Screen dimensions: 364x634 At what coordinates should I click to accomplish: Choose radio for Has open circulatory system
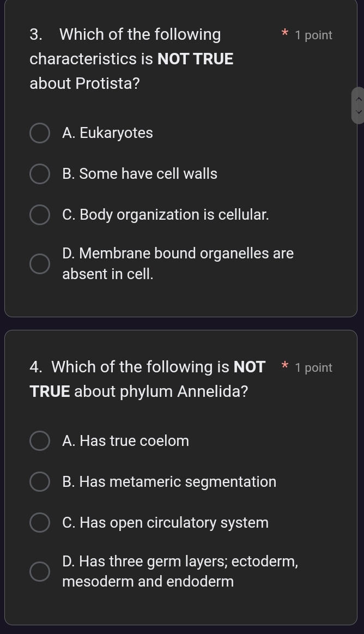tap(39, 523)
